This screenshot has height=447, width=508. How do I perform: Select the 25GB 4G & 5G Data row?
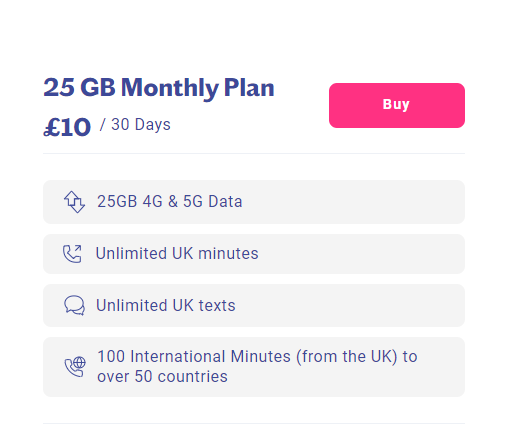254,202
